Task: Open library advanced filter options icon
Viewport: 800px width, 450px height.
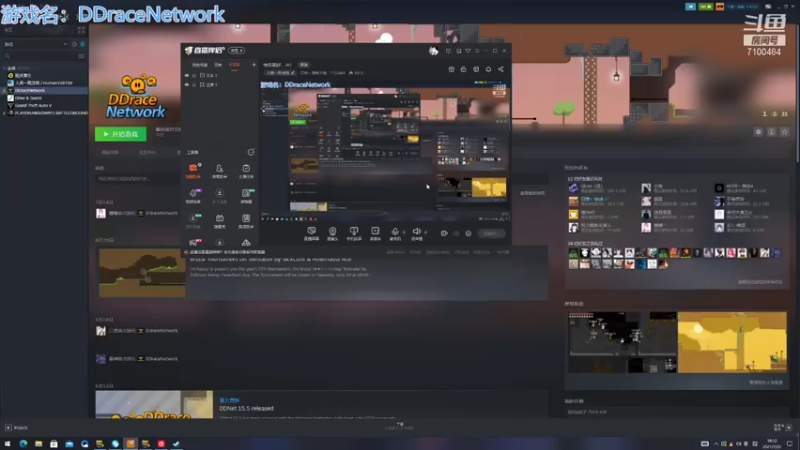Action: [81, 56]
